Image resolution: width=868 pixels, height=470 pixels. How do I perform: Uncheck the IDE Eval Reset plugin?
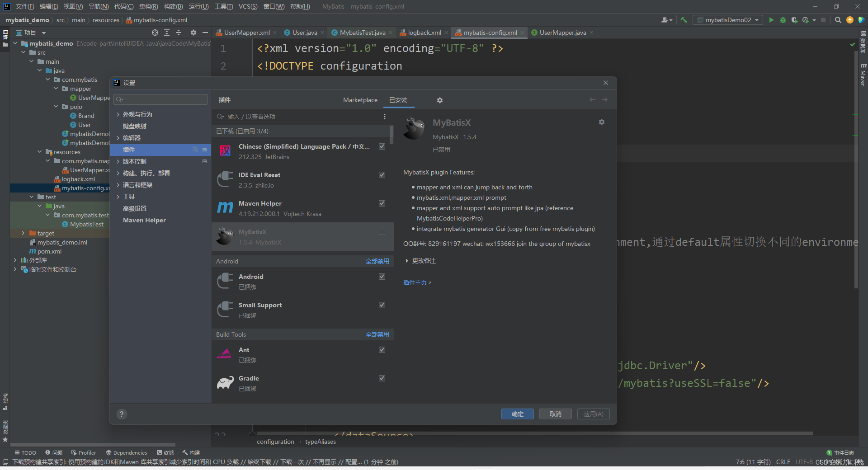[x=382, y=175]
